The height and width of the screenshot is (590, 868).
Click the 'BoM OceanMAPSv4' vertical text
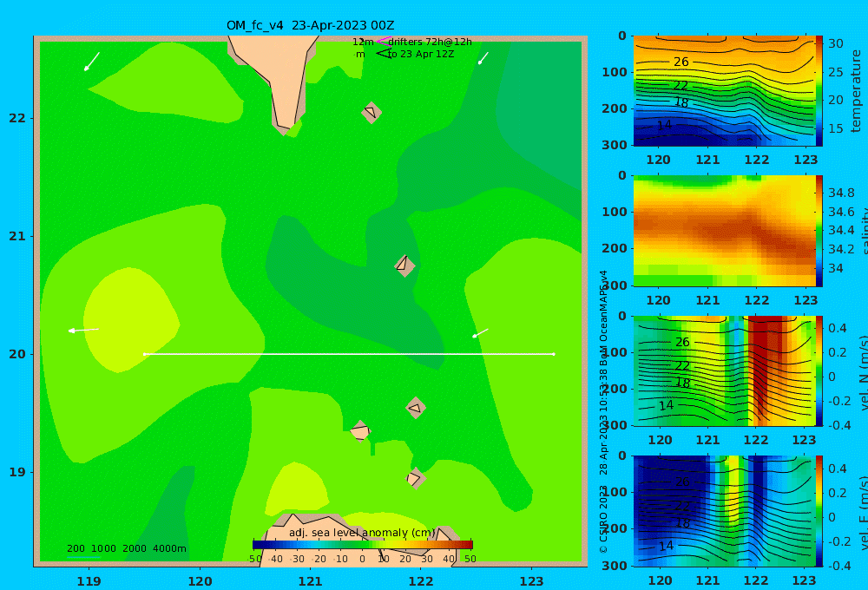(x=603, y=316)
